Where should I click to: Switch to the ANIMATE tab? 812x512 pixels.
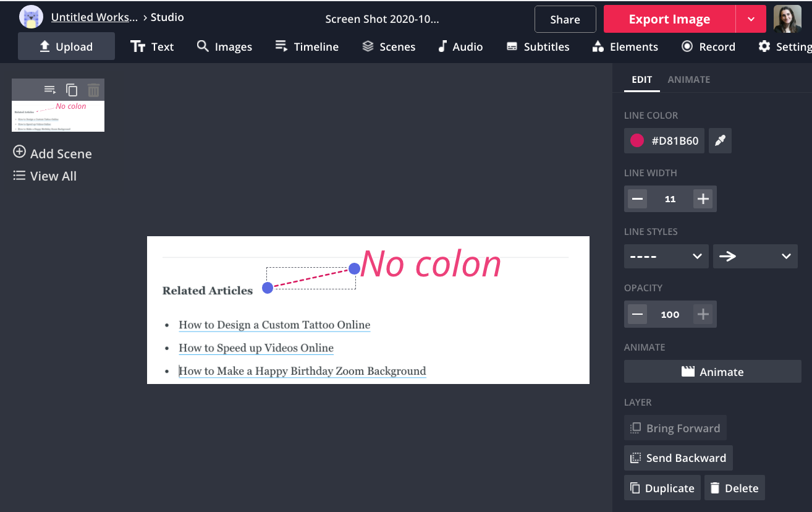pos(688,80)
